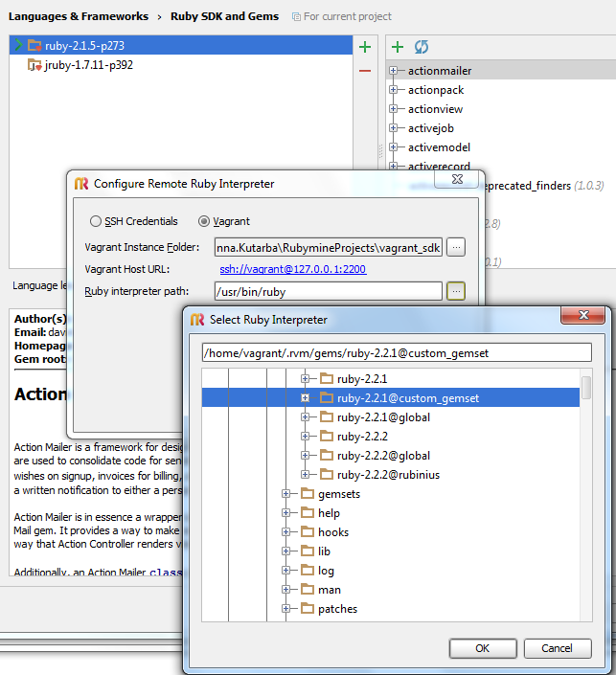Expand the ruby-2.2.2@global node
616x675 pixels.
coord(305,456)
